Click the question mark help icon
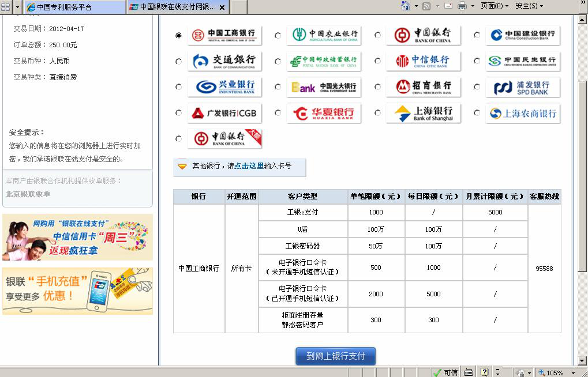 [x=485, y=372]
